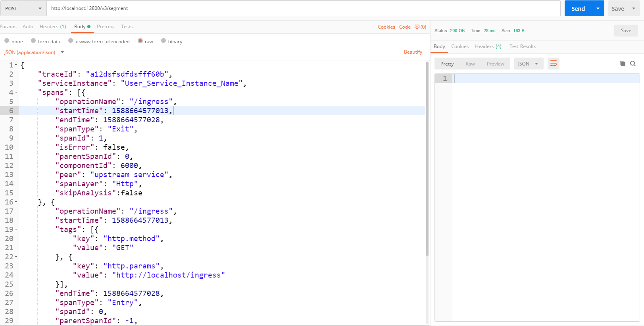Click the request editor vertical scrollbar
This screenshot has width=644, height=326.
(x=427, y=159)
